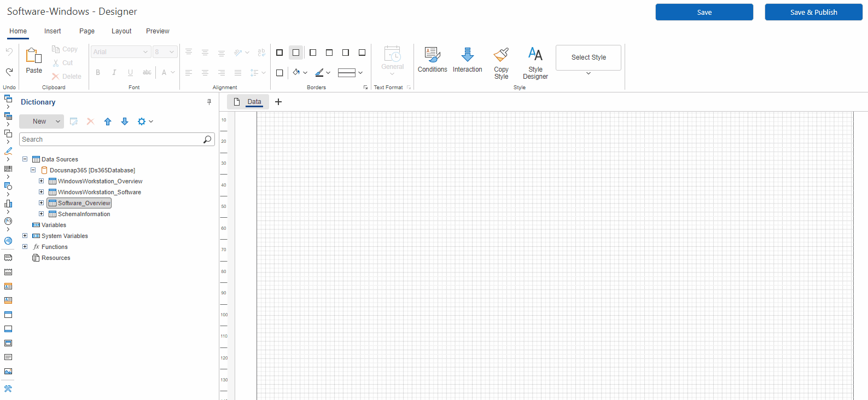Click the Save button
868x400 pixels.
(x=704, y=12)
